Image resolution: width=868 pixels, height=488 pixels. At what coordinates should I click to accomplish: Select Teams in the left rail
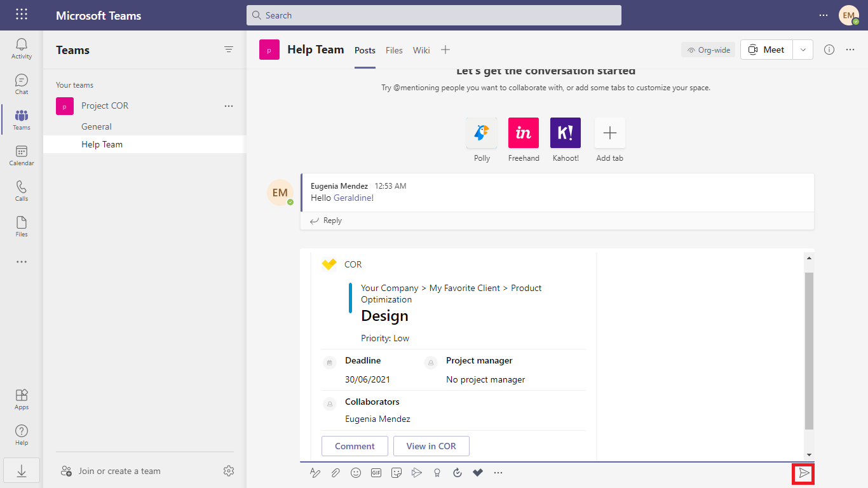coord(22,119)
